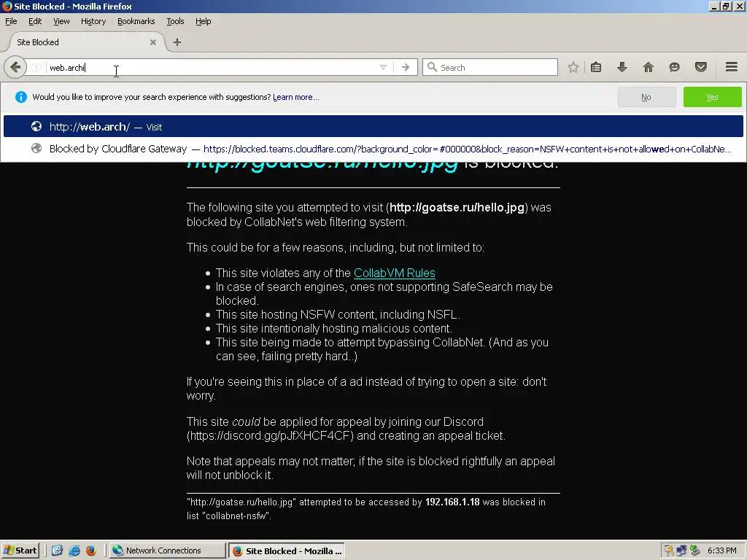Open the Firefox hamburger menu

point(731,67)
